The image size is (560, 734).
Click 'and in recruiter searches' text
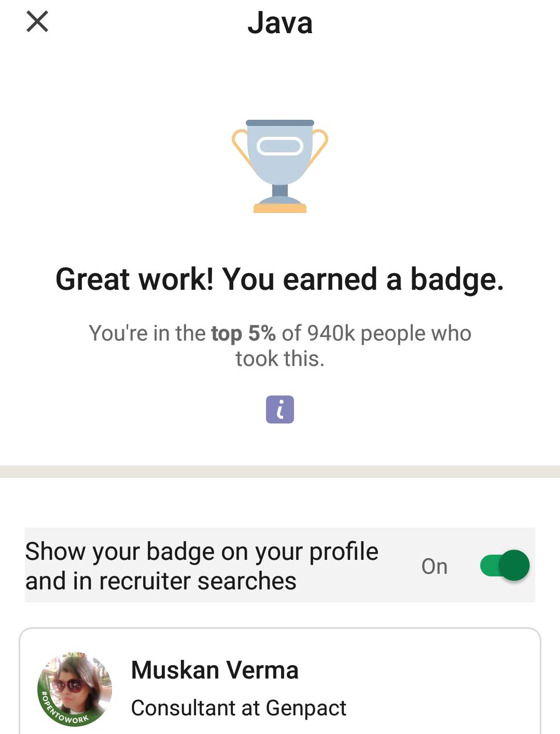(x=161, y=581)
